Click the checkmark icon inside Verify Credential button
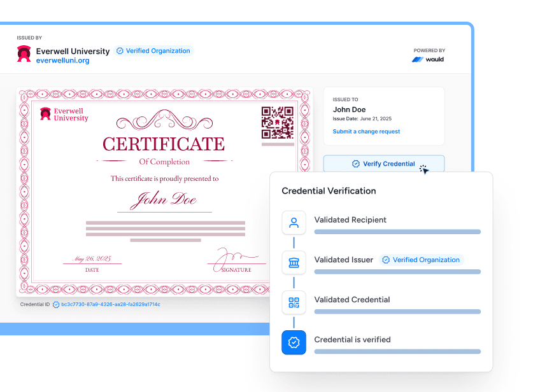The width and height of the screenshot is (533, 392). click(356, 164)
